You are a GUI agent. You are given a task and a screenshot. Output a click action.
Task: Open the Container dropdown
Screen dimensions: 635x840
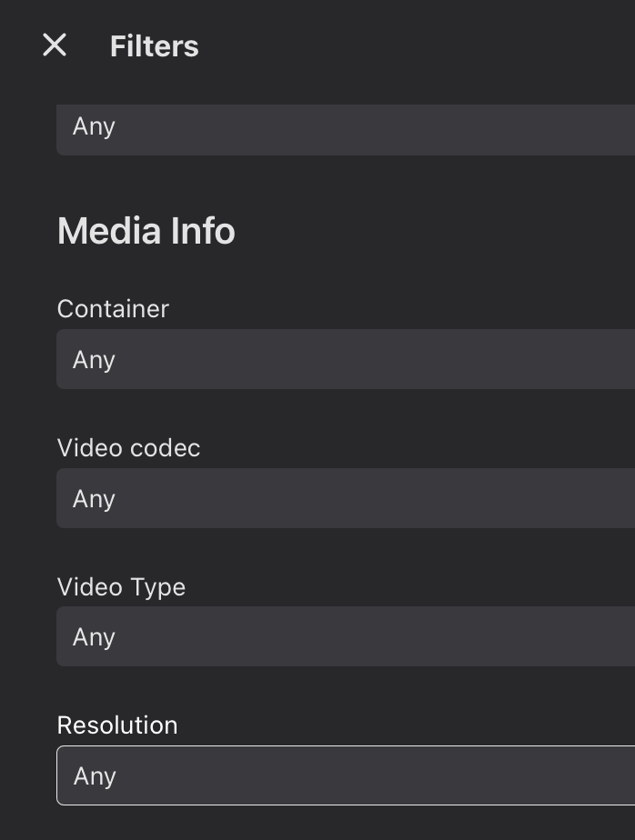tap(346, 359)
